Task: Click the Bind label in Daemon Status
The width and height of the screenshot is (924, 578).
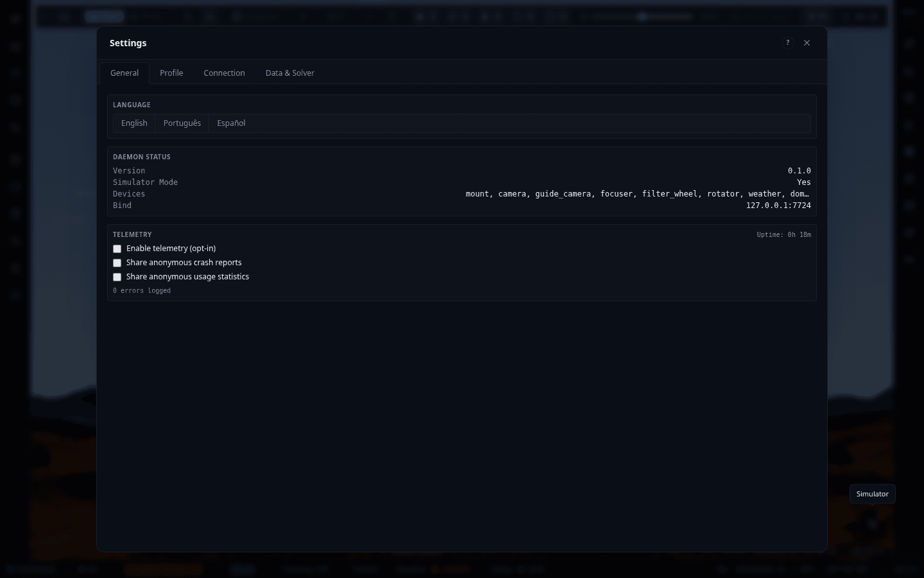Action: 122,206
